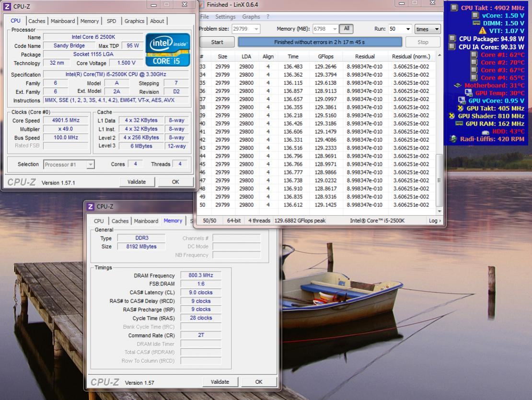532x400 pixels.
Task: Click the Core #2 temperature icon
Action: point(474,62)
